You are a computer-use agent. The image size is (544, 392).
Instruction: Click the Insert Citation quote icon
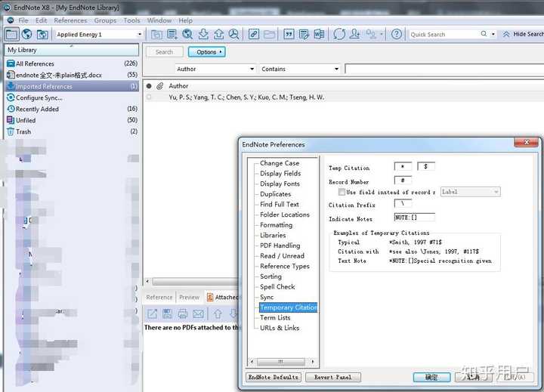(289, 34)
